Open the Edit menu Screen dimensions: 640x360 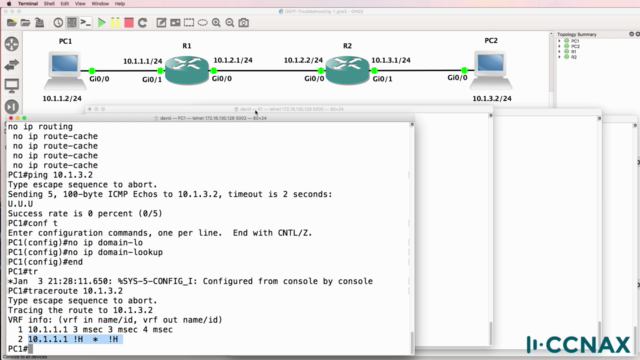click(x=64, y=4)
